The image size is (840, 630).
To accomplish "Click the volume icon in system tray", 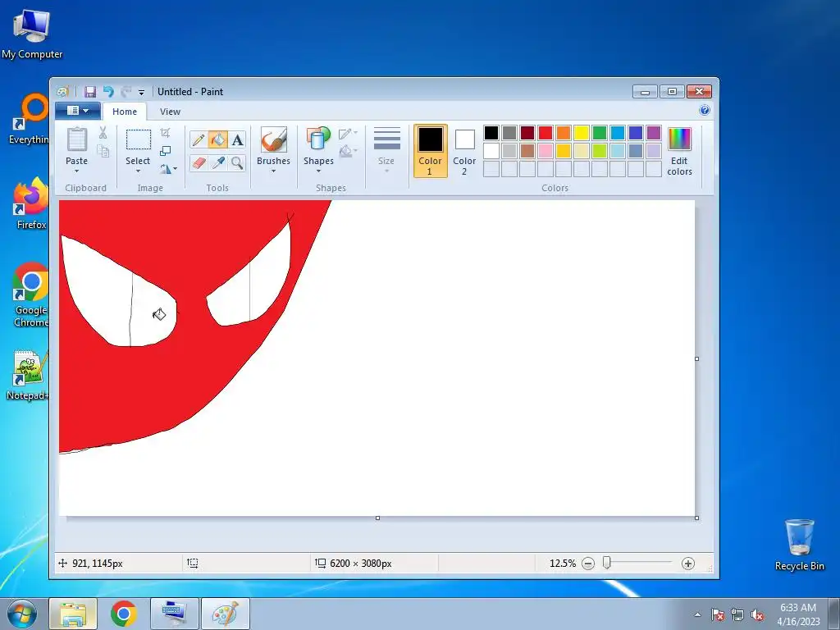I will [x=757, y=615].
